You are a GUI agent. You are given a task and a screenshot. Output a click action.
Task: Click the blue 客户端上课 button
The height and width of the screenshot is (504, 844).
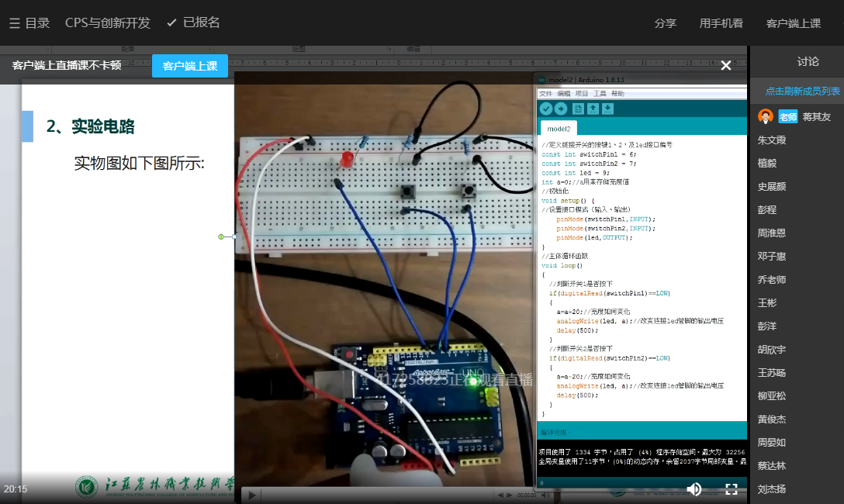click(190, 66)
